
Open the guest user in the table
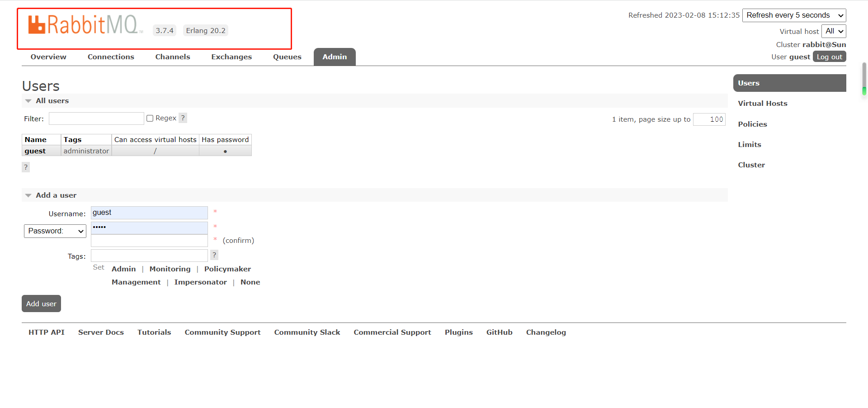35,151
